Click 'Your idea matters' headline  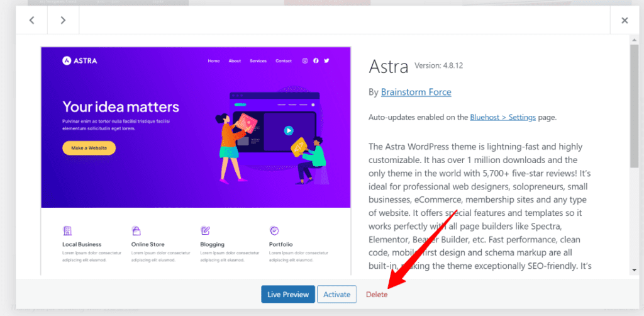[121, 107]
